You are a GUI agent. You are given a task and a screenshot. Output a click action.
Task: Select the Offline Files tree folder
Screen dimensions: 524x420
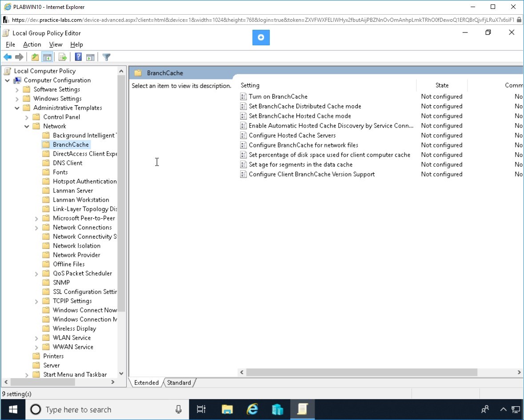68,264
